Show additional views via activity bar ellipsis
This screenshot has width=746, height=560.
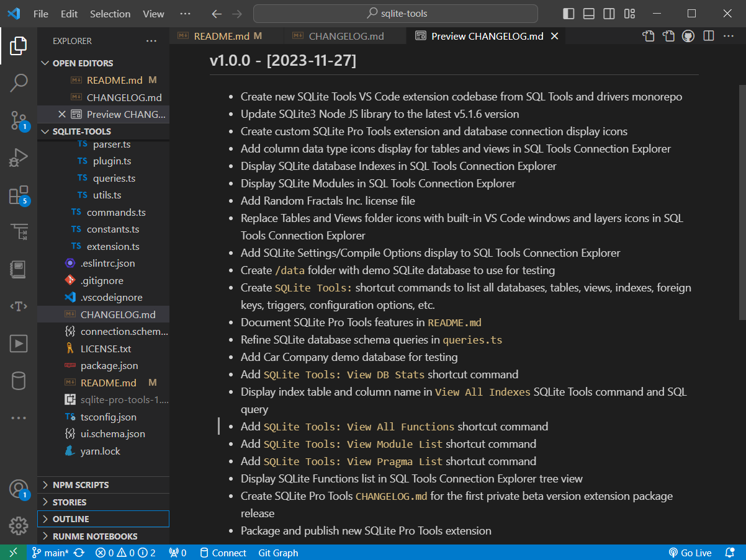[x=19, y=417]
